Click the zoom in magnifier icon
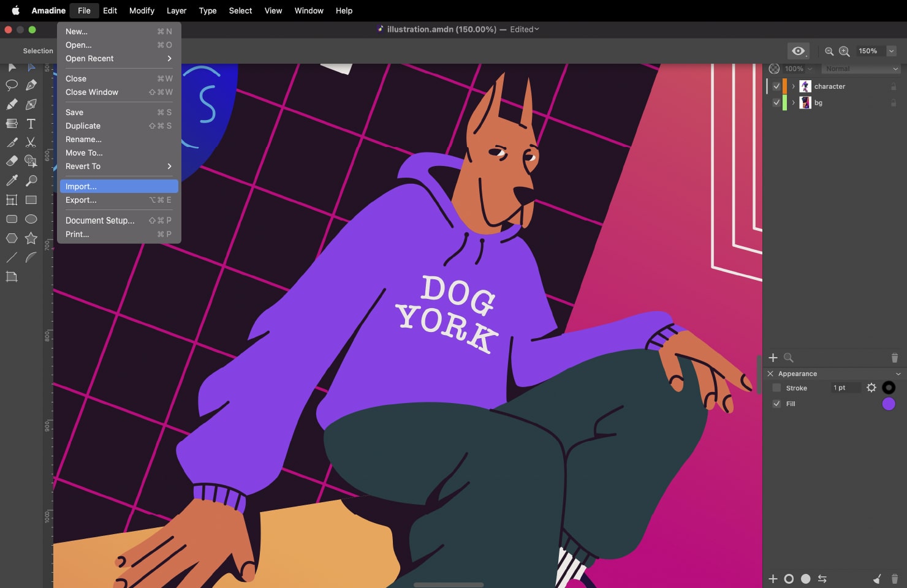This screenshot has height=588, width=907. [844, 51]
